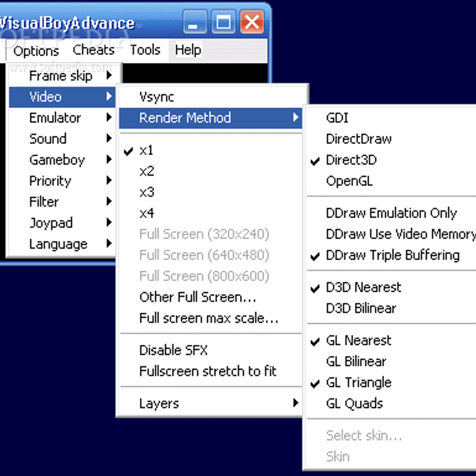Screen dimensions: 476x476
Task: Select the Video submenu entry
Action: pos(62,97)
